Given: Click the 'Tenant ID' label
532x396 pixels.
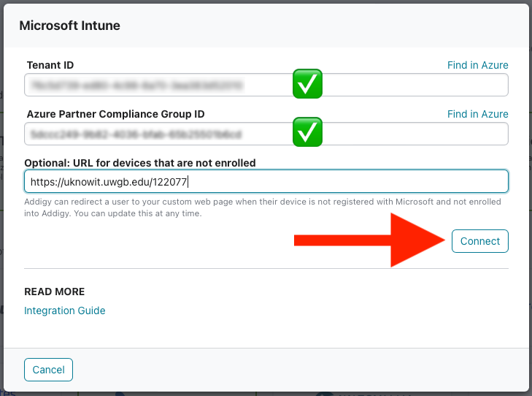Looking at the screenshot, I should 50,65.
